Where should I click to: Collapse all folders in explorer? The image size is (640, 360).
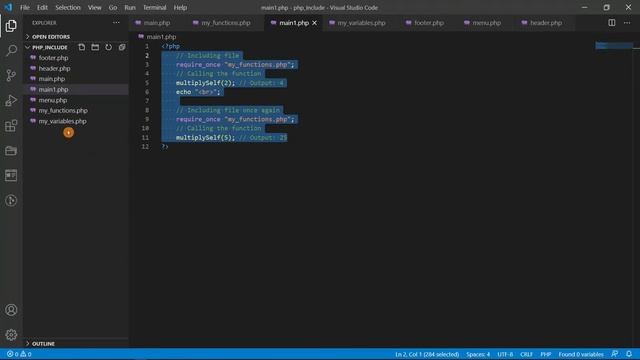(122, 47)
